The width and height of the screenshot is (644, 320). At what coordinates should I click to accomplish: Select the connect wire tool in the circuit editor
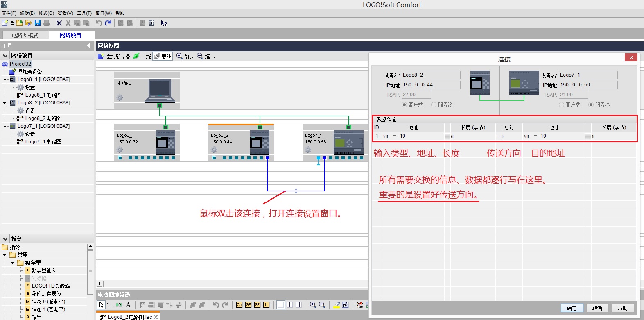(x=110, y=305)
